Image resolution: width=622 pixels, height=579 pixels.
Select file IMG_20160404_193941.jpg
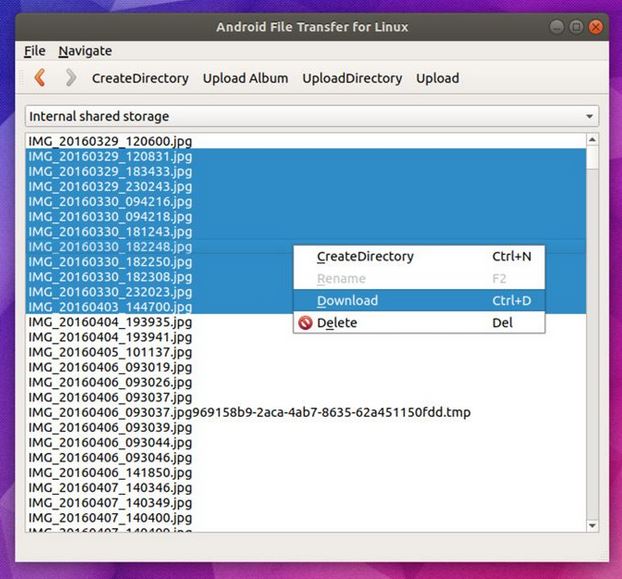click(305, 337)
